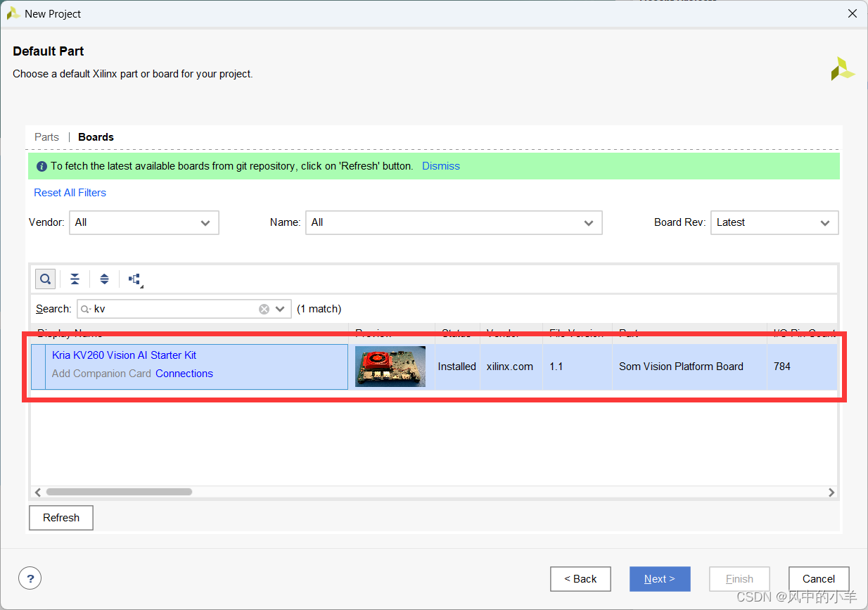Go back with the Back button

580,579
